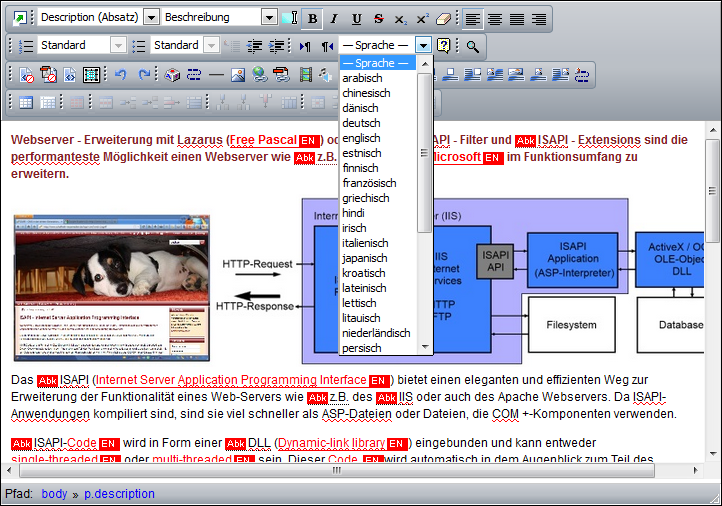This screenshot has height=506, width=722.
Task: Insert a table with first table icon
Action: point(26,103)
